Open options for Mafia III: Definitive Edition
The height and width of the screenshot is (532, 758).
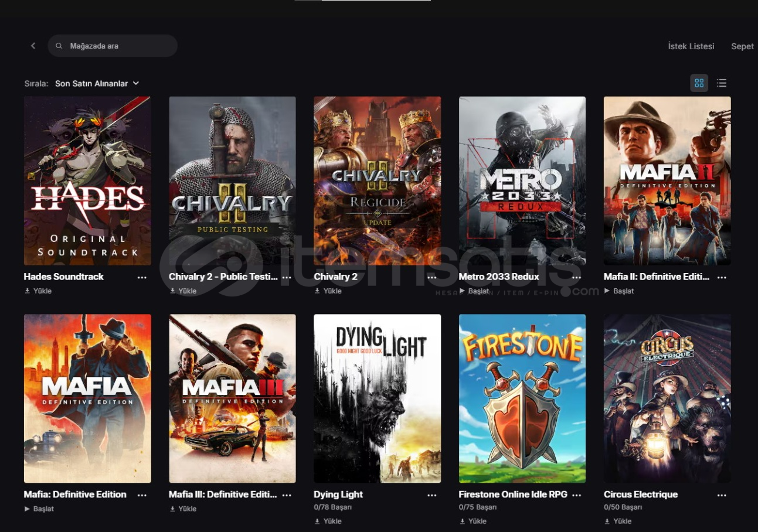coord(287,495)
